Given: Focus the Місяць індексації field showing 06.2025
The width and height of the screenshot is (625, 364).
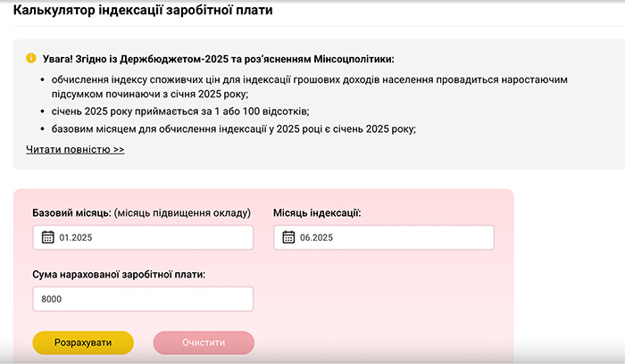Looking at the screenshot, I should click(384, 237).
